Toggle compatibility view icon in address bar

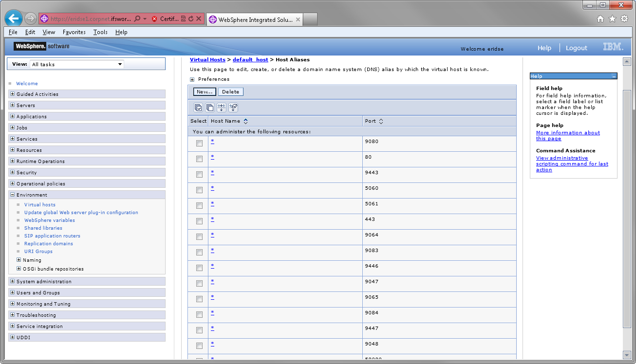click(x=183, y=19)
